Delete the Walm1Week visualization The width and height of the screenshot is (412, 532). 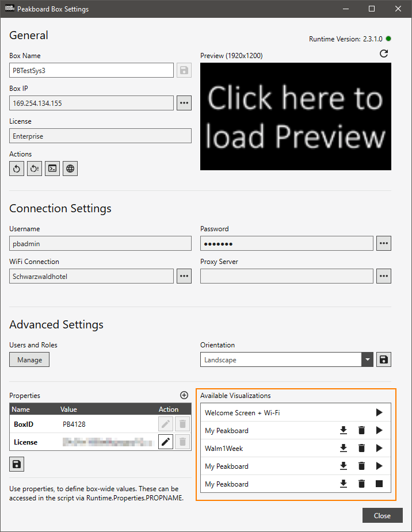tap(361, 448)
